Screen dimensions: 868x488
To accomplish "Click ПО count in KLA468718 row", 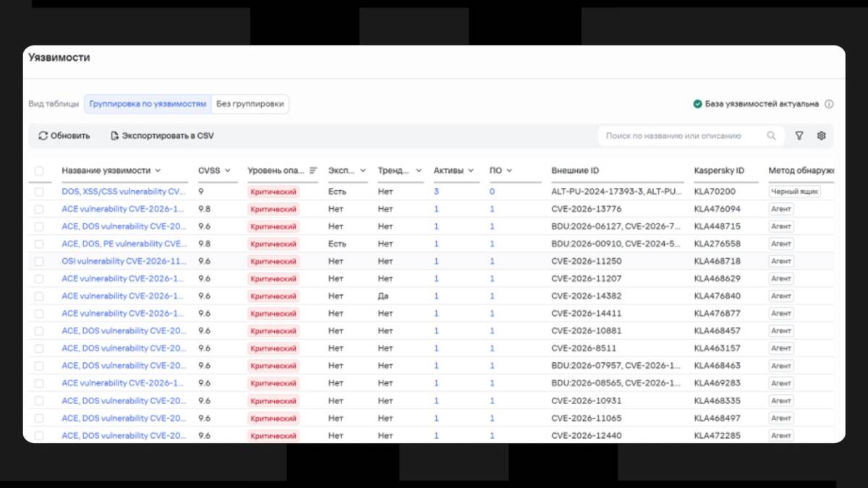I will coord(492,261).
